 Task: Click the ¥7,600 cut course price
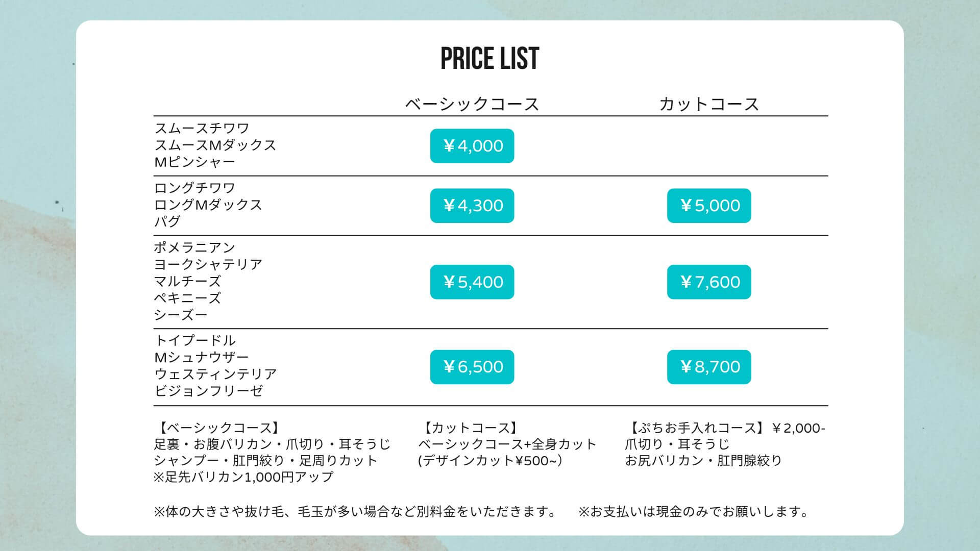(x=709, y=282)
